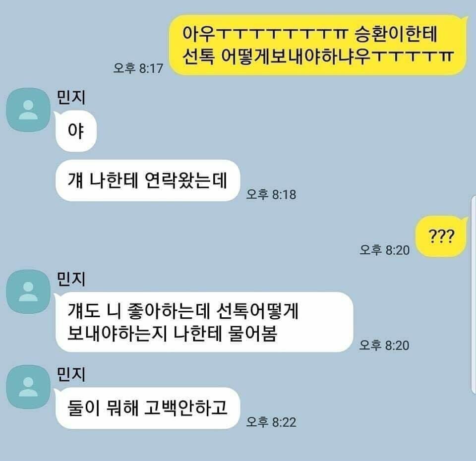Select the '둘이 뭐해 고백안하고' message bubble

click(x=148, y=408)
